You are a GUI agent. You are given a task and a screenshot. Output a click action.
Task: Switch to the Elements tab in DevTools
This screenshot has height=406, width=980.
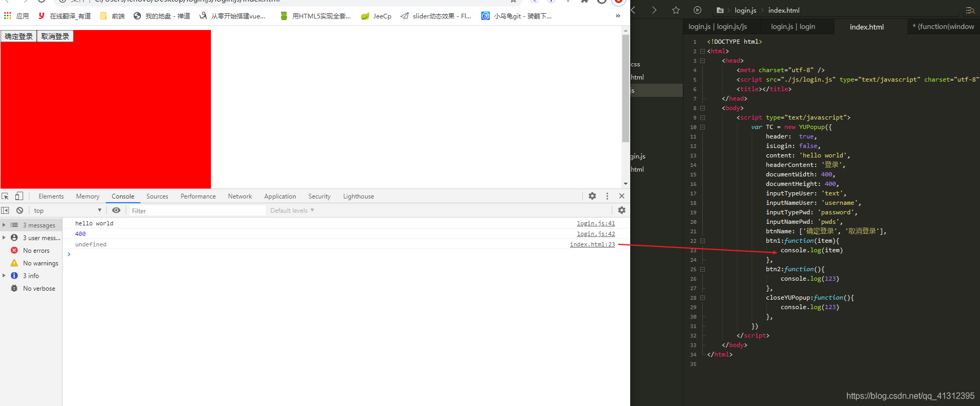51,196
